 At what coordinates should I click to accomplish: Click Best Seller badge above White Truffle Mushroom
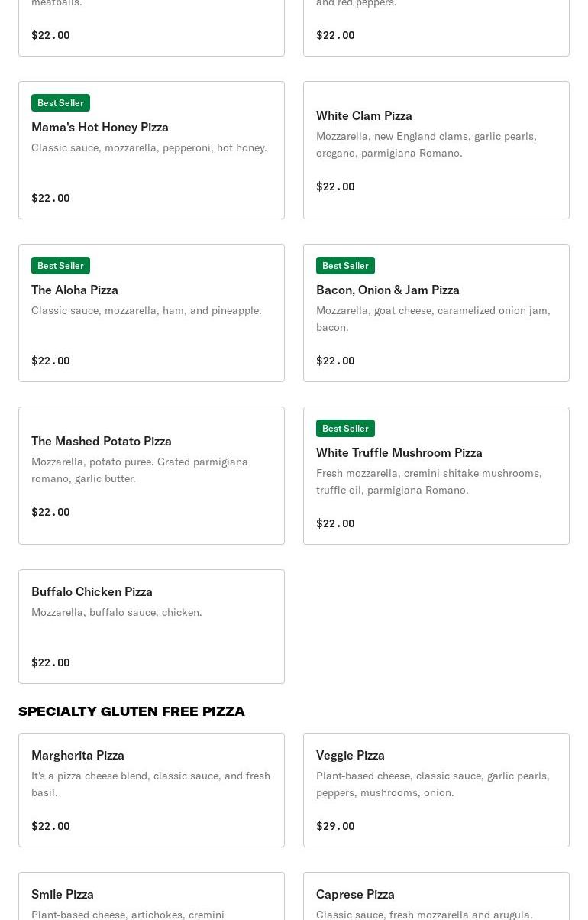pos(345,429)
